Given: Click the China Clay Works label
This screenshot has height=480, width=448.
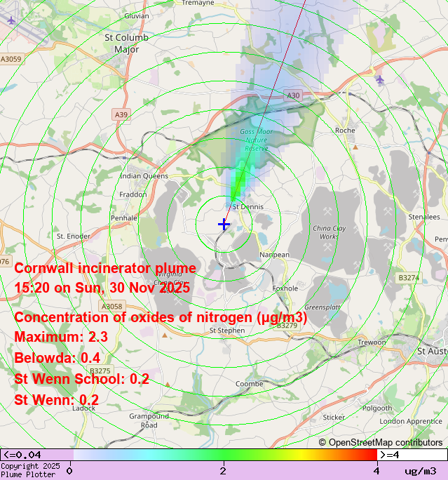Looking at the screenshot, I should pyautogui.click(x=329, y=232).
